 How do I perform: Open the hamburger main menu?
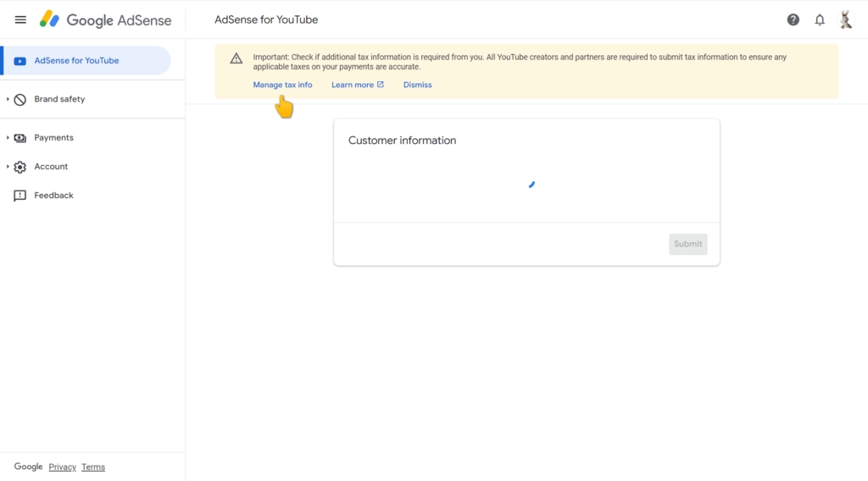coord(20,20)
